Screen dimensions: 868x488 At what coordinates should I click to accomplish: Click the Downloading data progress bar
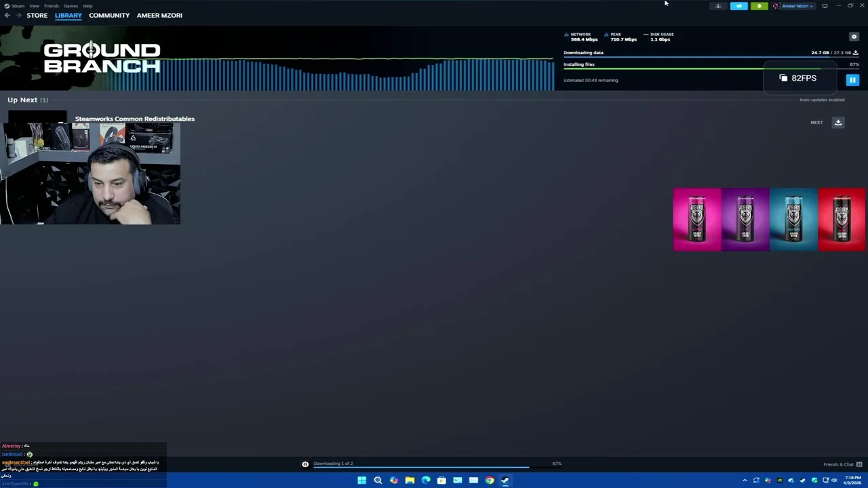click(711, 57)
